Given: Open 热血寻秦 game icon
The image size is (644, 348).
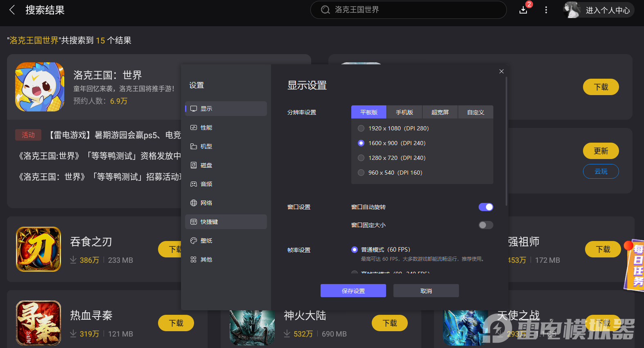Looking at the screenshot, I should tap(38, 323).
